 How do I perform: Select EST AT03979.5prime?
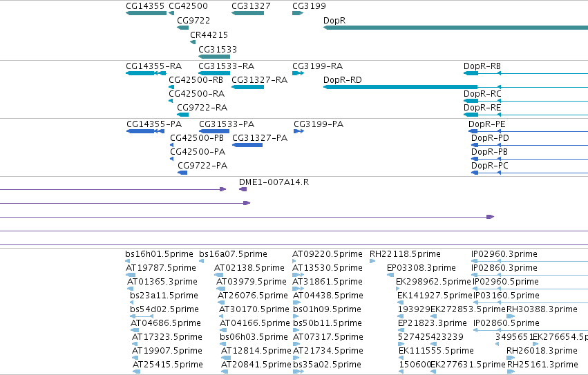pyautogui.click(x=221, y=289)
